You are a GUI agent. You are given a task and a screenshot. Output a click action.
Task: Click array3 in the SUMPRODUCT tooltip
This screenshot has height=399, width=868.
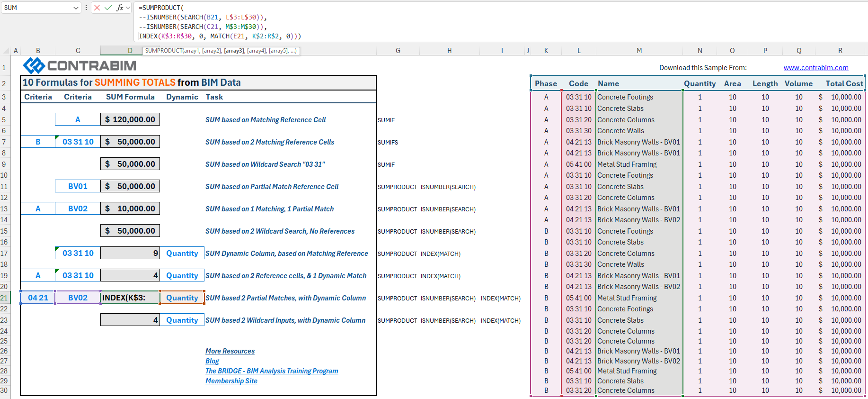coord(234,51)
